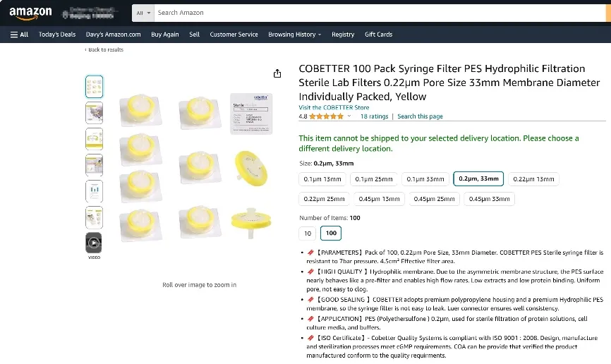
Task: Open the 18 ratings link
Action: point(374,116)
